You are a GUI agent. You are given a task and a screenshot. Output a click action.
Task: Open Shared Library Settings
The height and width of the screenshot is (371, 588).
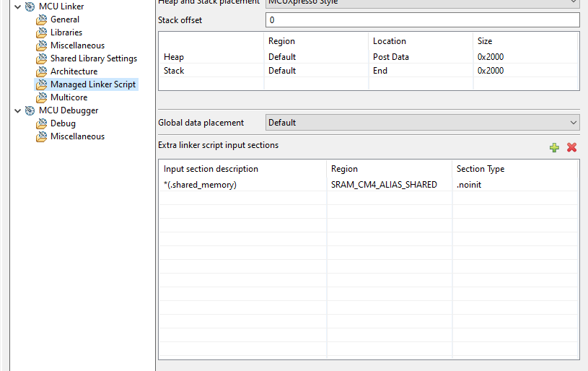tap(94, 58)
